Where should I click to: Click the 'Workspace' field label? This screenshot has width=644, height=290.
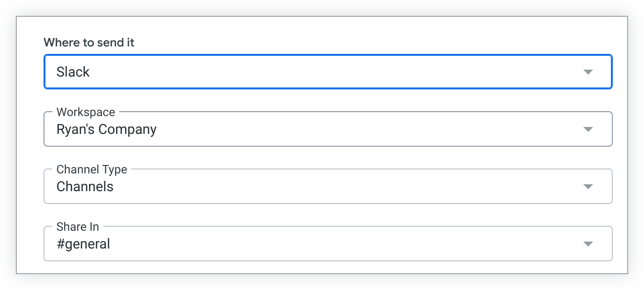(86, 112)
